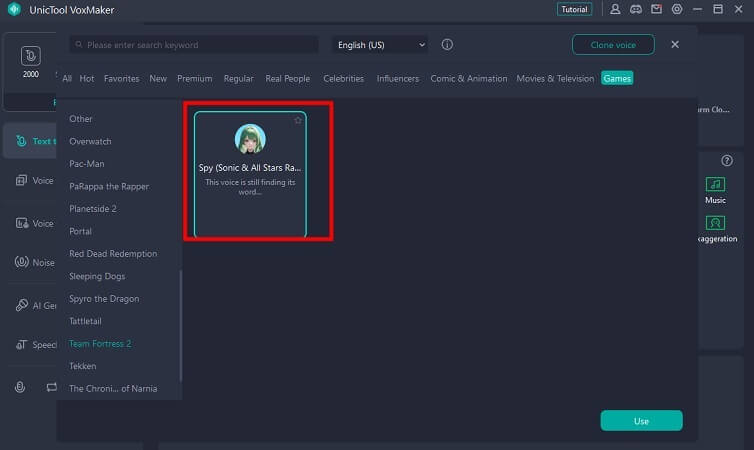Switch to the Comic & Animation tab
The width and height of the screenshot is (754, 450).
(469, 78)
